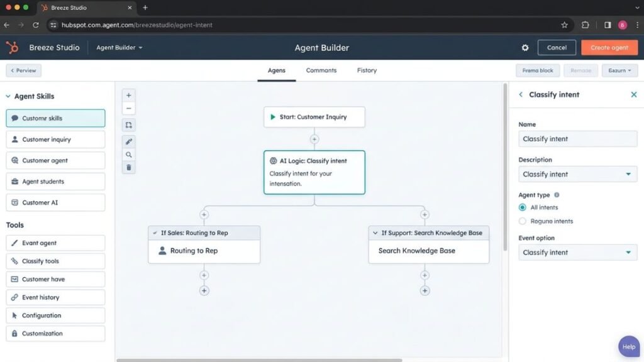Open the settings gear icon

point(525,48)
